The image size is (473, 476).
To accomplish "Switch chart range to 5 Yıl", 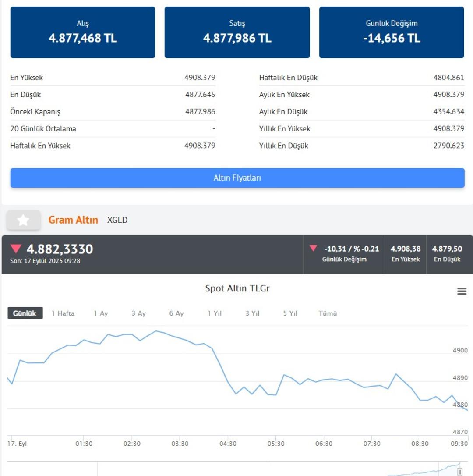I will pos(290,313).
